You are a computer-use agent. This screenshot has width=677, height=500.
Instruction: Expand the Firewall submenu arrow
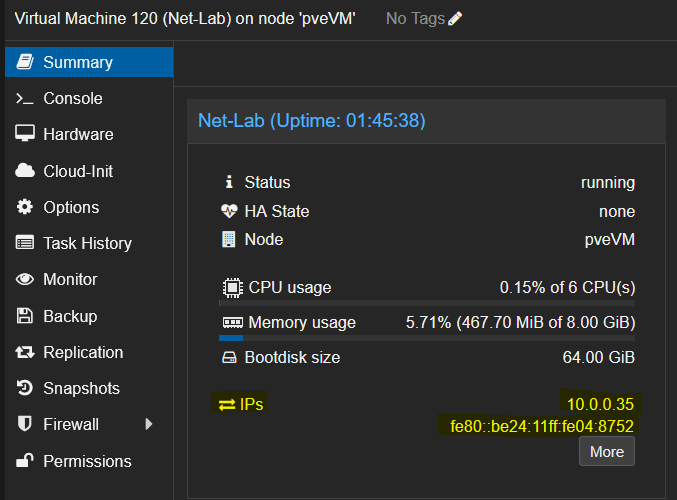click(149, 424)
